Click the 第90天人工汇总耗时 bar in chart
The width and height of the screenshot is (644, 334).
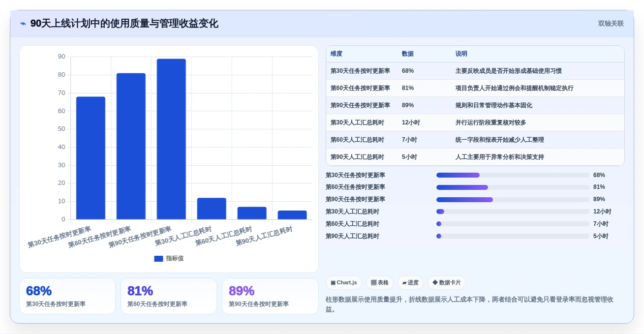coord(292,215)
